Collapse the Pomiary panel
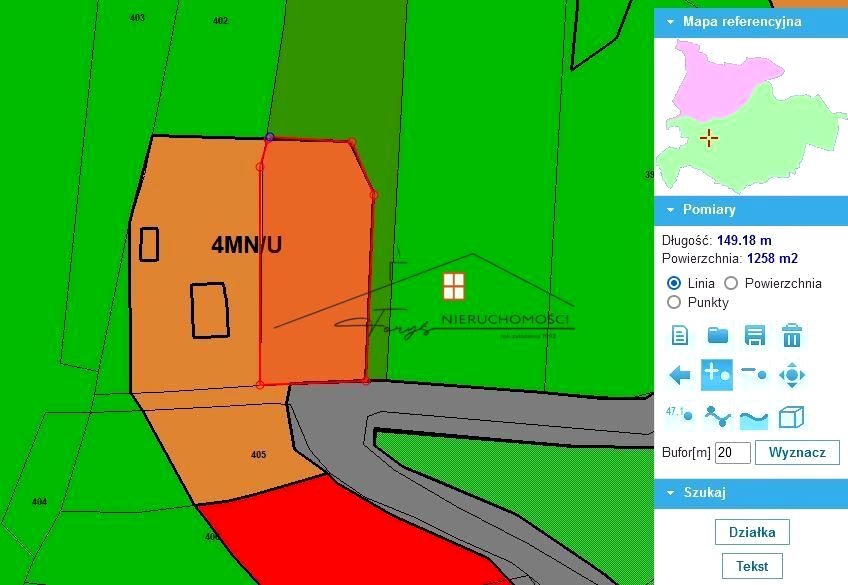The height and width of the screenshot is (585, 848). coord(669,210)
